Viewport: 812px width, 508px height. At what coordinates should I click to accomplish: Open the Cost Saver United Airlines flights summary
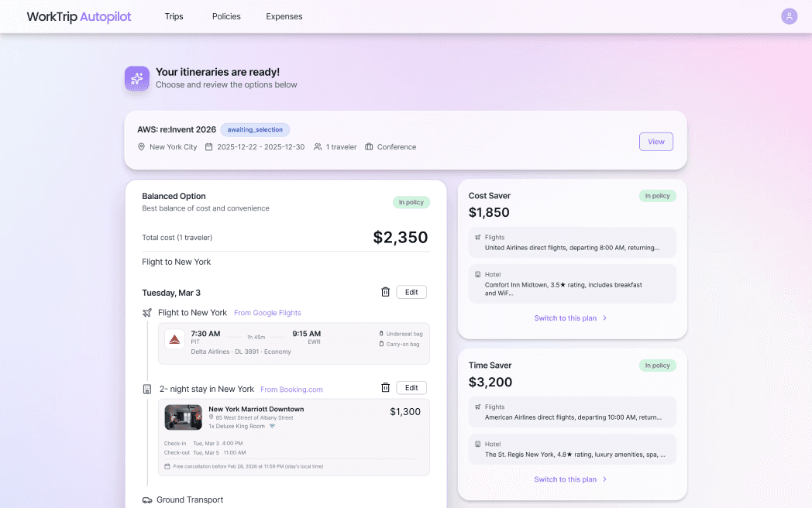pos(573,242)
